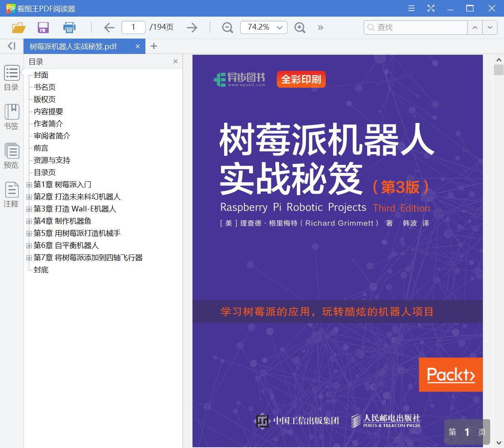Expand 第5章 用树莓派打造机械手 node
This screenshot has height=448, width=504.
pyautogui.click(x=29, y=233)
